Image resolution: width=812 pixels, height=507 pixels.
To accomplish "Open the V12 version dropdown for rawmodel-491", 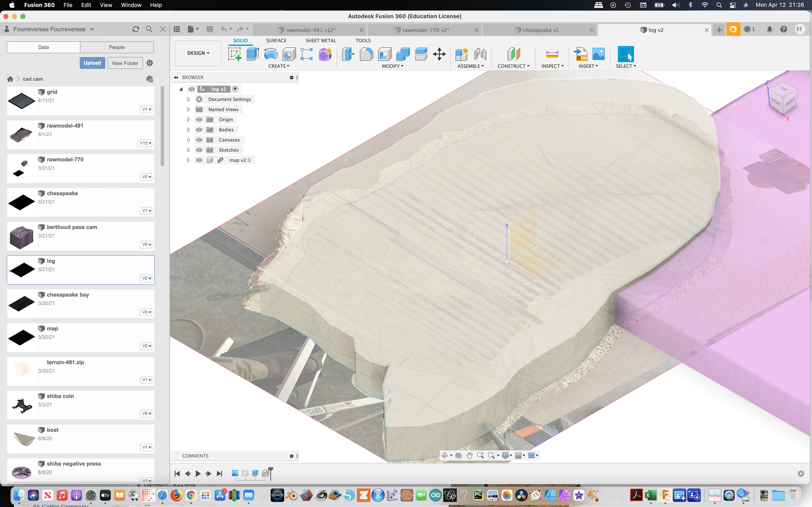I will point(145,143).
